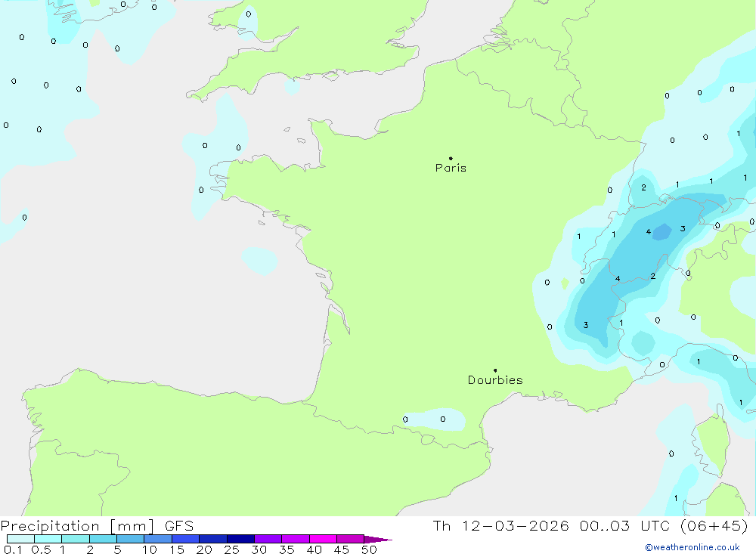
Task: Click the legend scale label 40
Action: (314, 549)
